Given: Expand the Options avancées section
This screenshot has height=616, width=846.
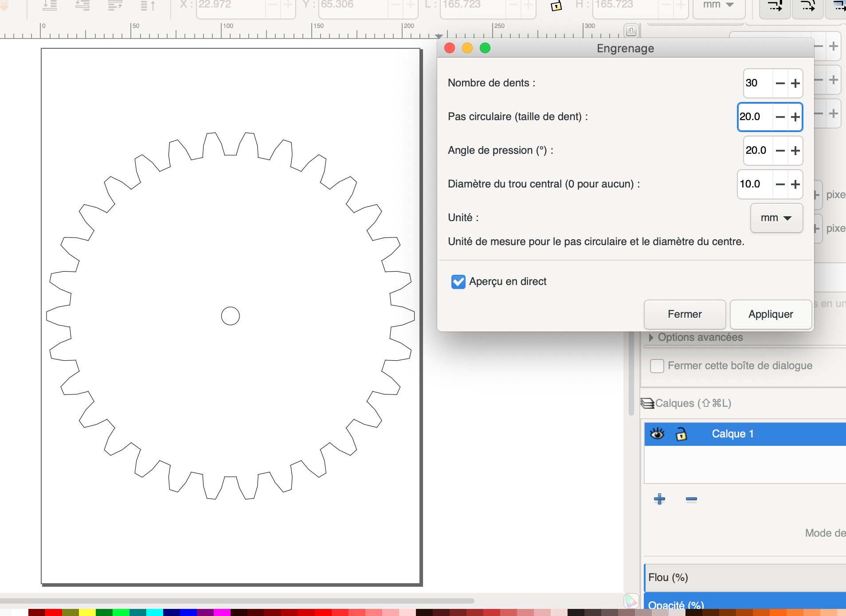Looking at the screenshot, I should 651,338.
